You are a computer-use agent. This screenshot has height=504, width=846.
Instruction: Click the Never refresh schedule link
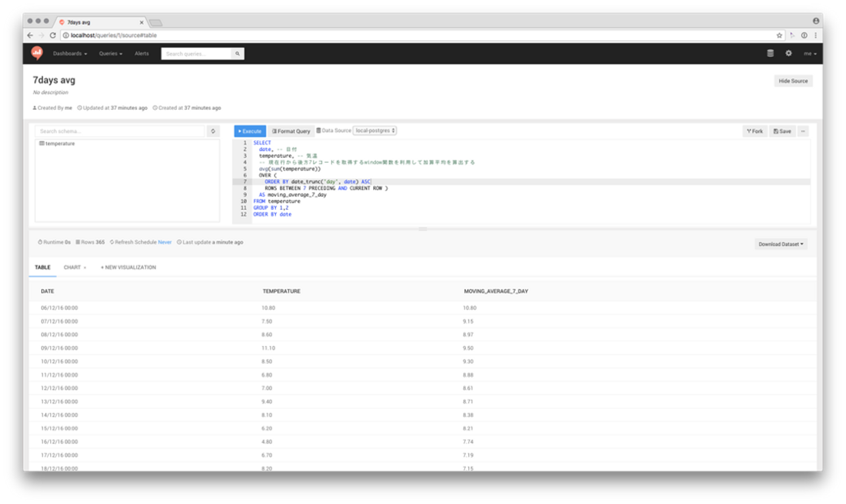(x=164, y=243)
